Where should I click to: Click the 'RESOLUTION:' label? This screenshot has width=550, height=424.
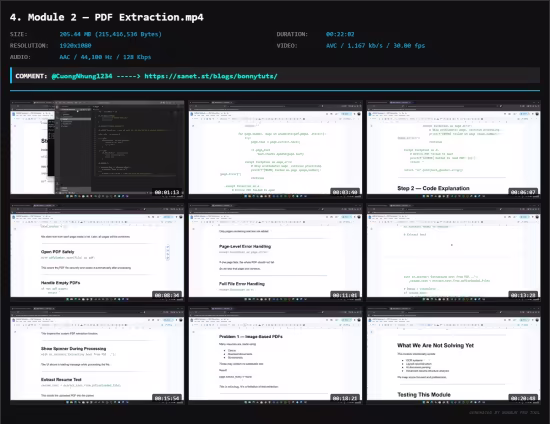(29, 46)
